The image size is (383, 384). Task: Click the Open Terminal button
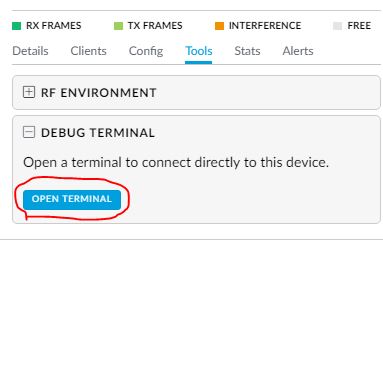click(72, 199)
